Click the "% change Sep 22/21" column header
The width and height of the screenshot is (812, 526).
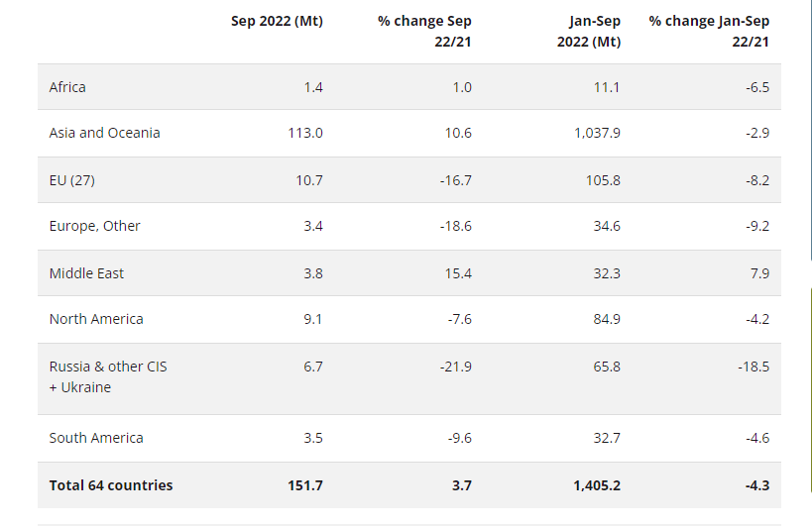coord(424,31)
